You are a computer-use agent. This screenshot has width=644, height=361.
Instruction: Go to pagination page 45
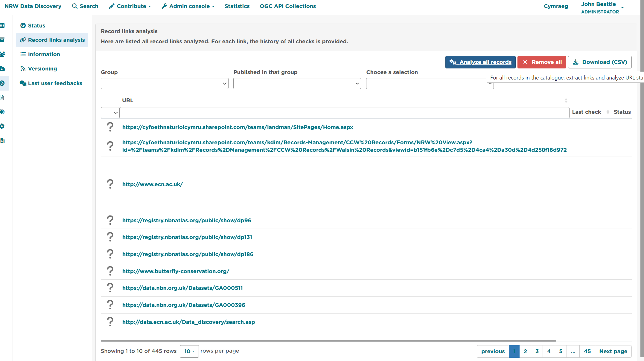coord(587,351)
